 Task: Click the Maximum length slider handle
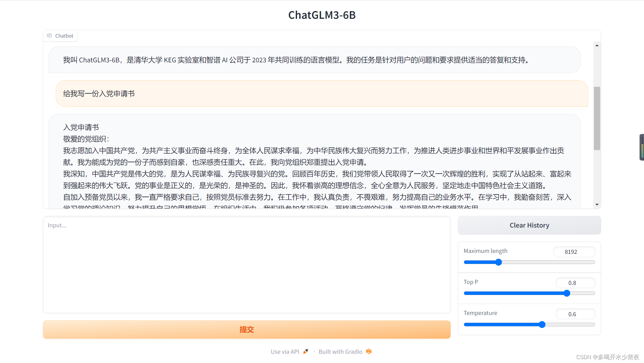click(x=499, y=262)
